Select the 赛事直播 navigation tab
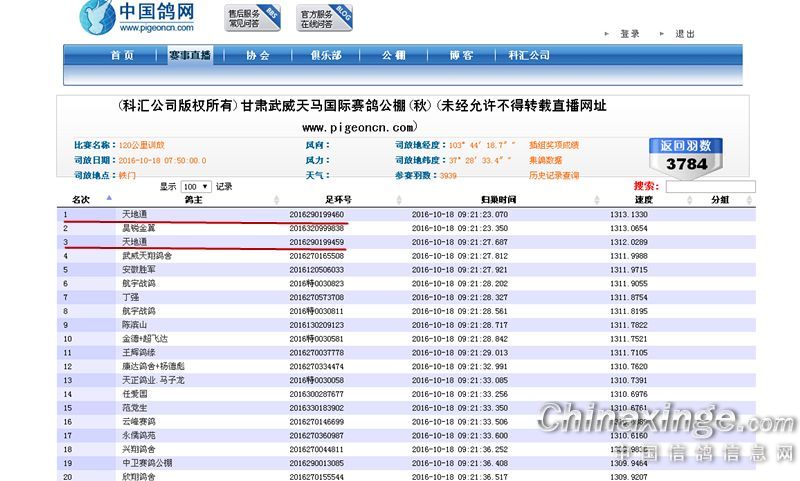Screen dimensions: 800x481 click(x=189, y=55)
